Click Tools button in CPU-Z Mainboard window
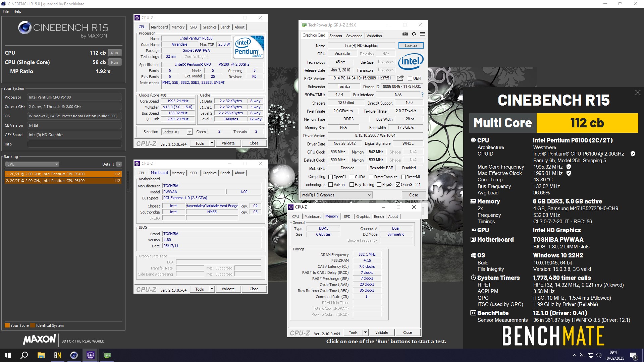 coord(200,289)
